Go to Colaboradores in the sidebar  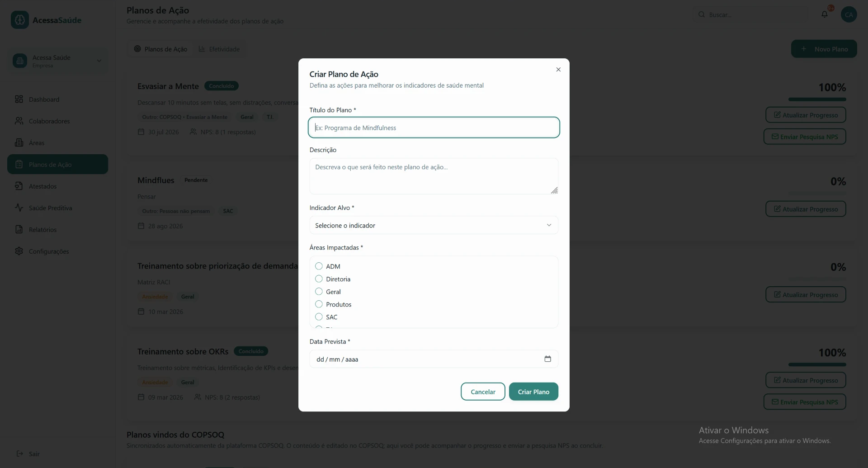[57, 121]
